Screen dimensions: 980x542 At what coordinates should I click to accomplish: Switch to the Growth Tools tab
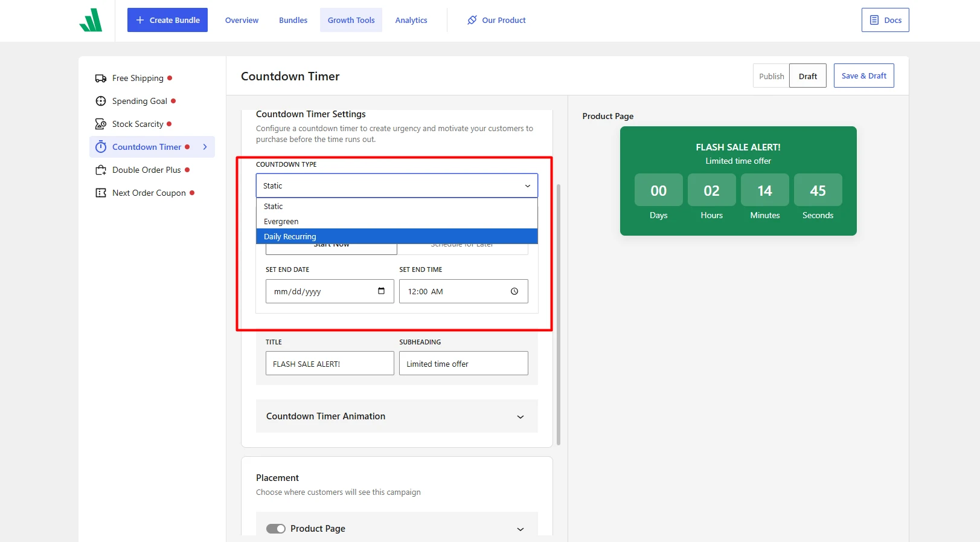(351, 20)
